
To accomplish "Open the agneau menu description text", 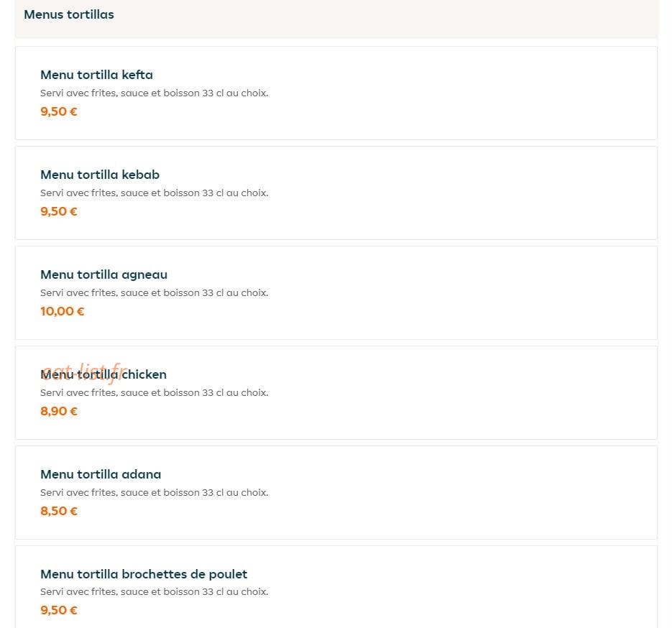I will [155, 292].
